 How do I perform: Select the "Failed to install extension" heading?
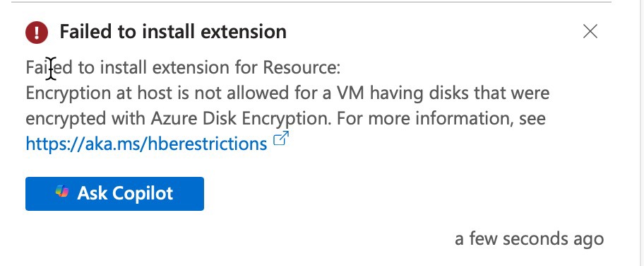173,32
